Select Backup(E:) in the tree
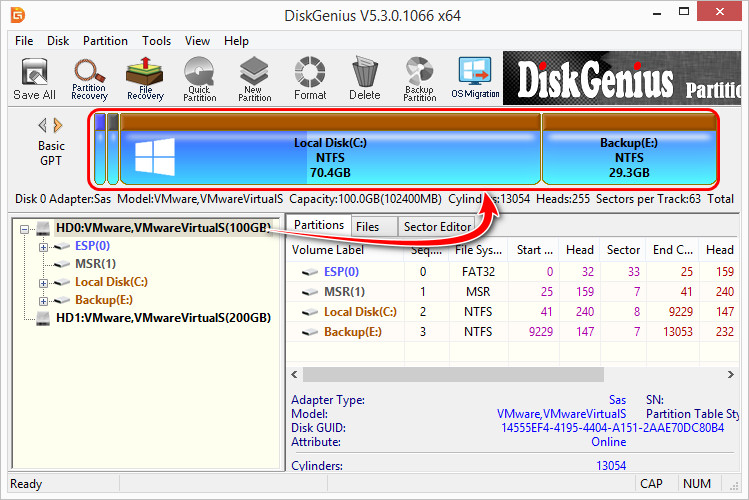This screenshot has width=749, height=500. click(104, 300)
